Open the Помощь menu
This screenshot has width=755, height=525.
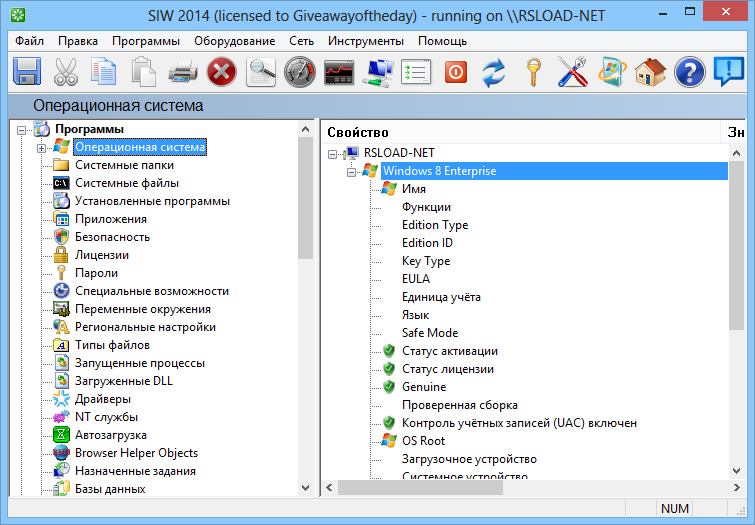(443, 41)
